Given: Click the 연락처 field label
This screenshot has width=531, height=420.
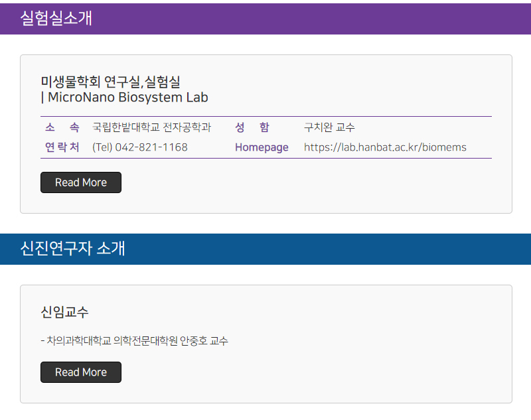Looking at the screenshot, I should (x=62, y=147).
